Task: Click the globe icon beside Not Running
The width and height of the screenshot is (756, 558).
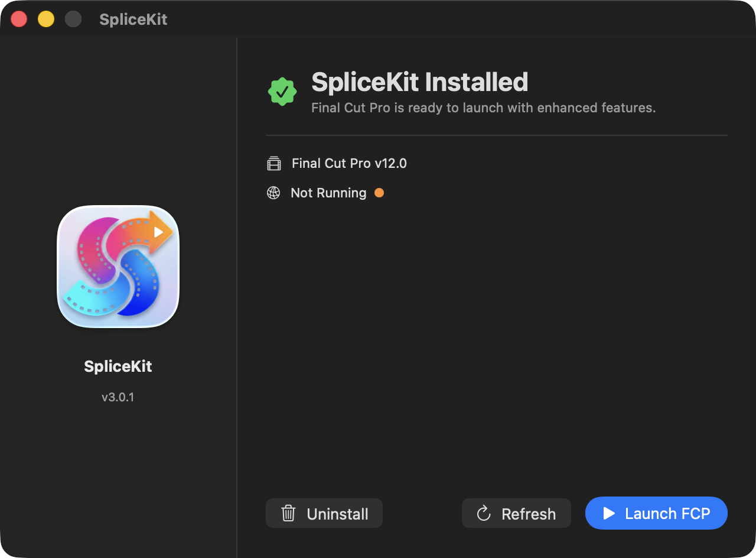Action: (273, 193)
